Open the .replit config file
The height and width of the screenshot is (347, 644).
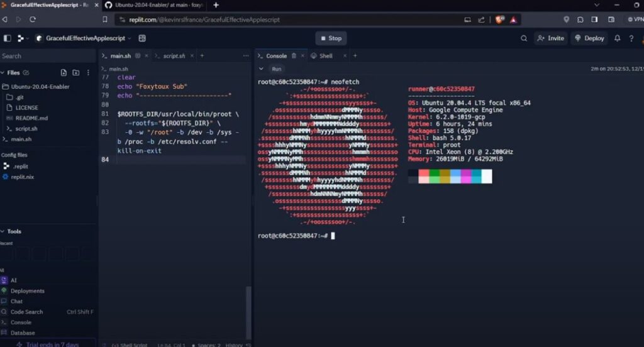pos(19,167)
